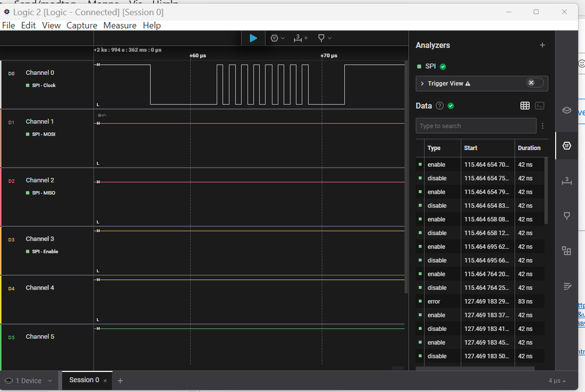This screenshot has height=392, width=585.
Task: Open the Timing Markers sidebar panel
Action: coord(567,216)
